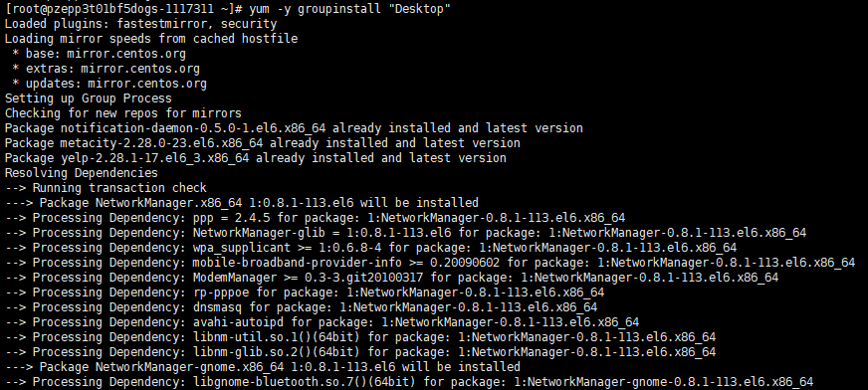Click the "Running transaction check" line

(x=106, y=188)
